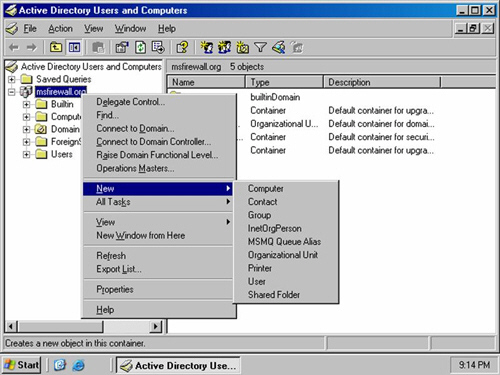Open the View submenu in context menu
The width and height of the screenshot is (500, 375).
click(158, 222)
